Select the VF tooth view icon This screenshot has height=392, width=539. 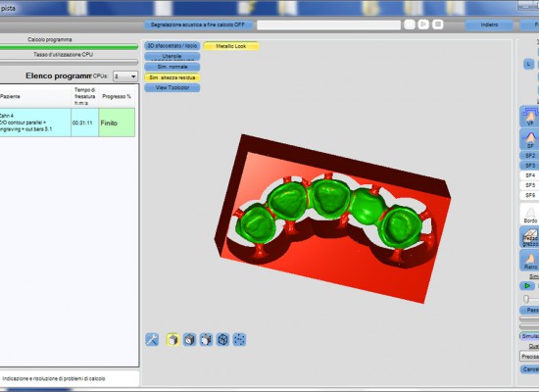click(x=530, y=117)
